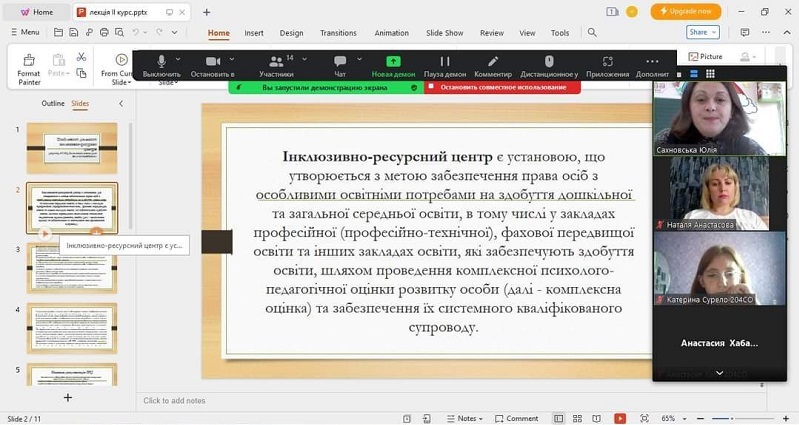
Task: Add a new slide with plus button
Action: point(68,397)
